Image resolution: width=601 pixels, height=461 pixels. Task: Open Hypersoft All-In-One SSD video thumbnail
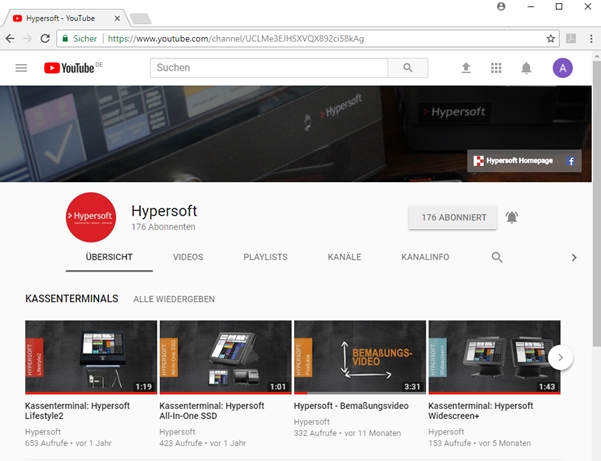[225, 357]
